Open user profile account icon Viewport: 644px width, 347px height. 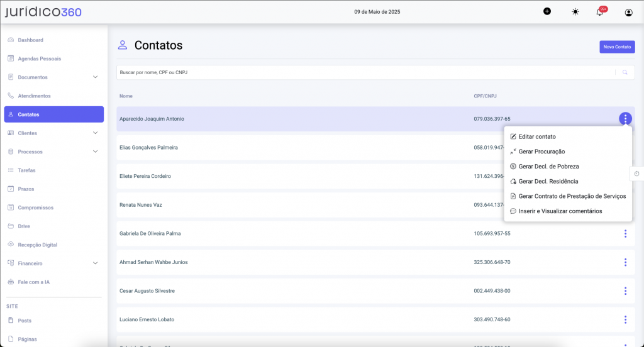click(x=628, y=13)
